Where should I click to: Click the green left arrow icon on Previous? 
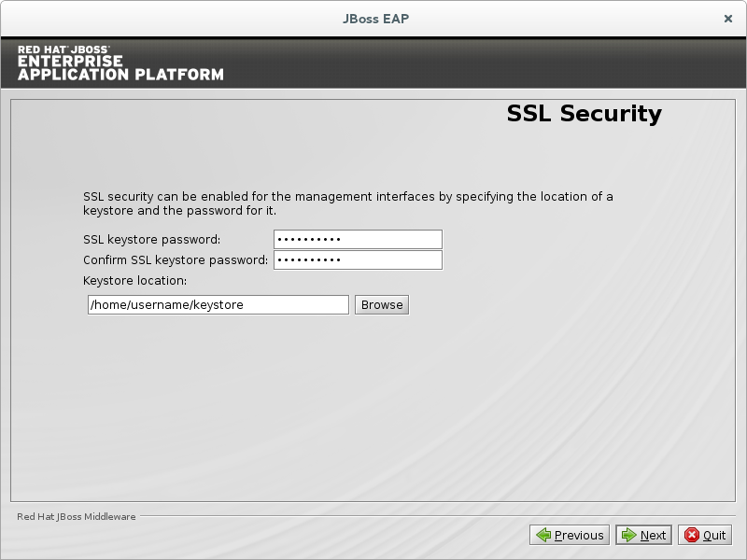pos(543,535)
